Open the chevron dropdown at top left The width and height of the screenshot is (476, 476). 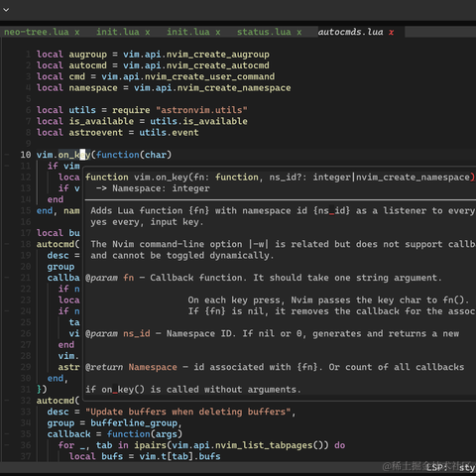pyautogui.click(x=6, y=10)
